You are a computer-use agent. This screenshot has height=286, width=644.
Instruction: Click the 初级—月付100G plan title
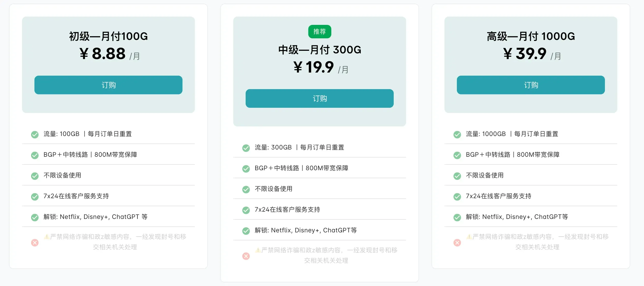[108, 37]
